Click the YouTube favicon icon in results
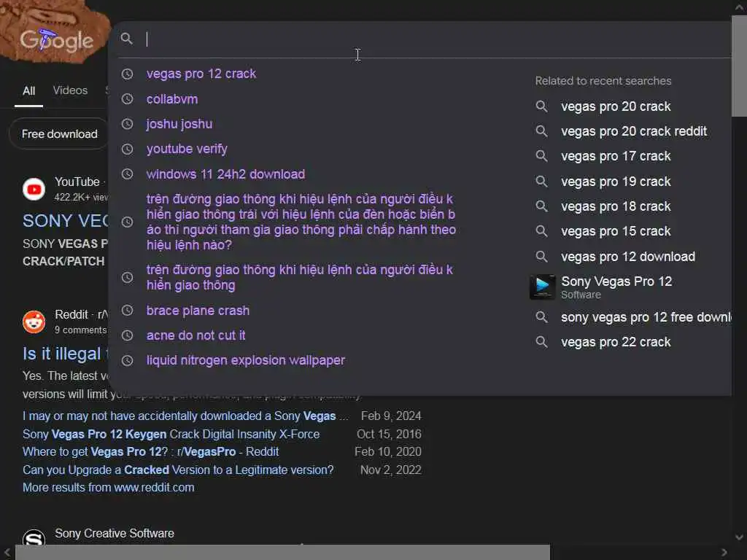Viewport: 747px width, 560px height. pyautogui.click(x=34, y=189)
